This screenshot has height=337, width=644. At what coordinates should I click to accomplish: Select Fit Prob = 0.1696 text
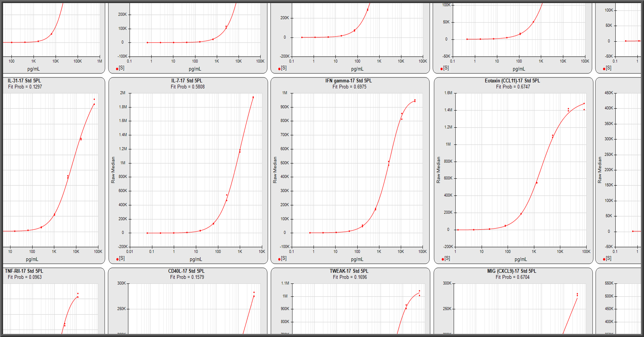coord(350,277)
